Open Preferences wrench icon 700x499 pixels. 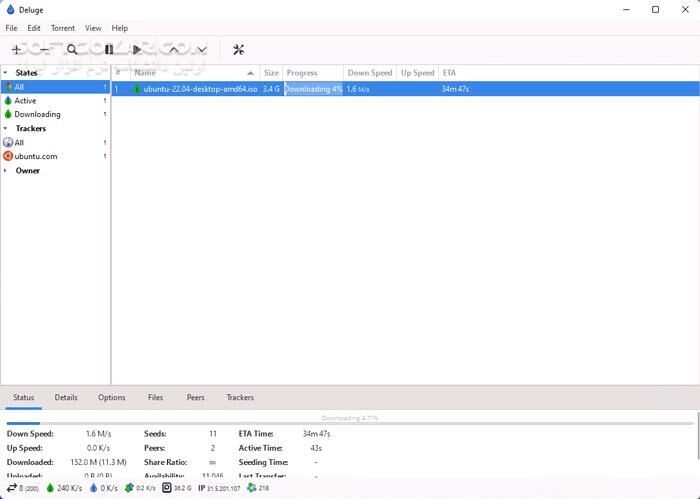pos(238,49)
